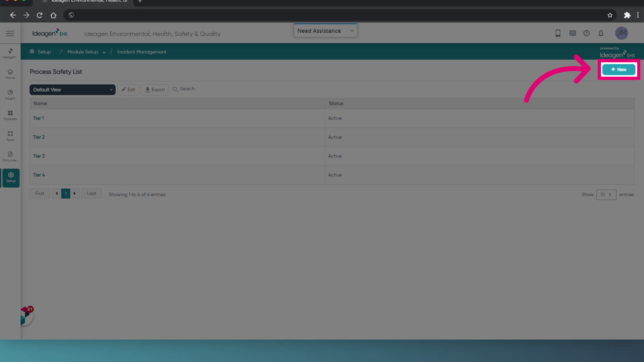The height and width of the screenshot is (362, 644).
Task: Select page 1 in pagination
Action: coord(66,193)
